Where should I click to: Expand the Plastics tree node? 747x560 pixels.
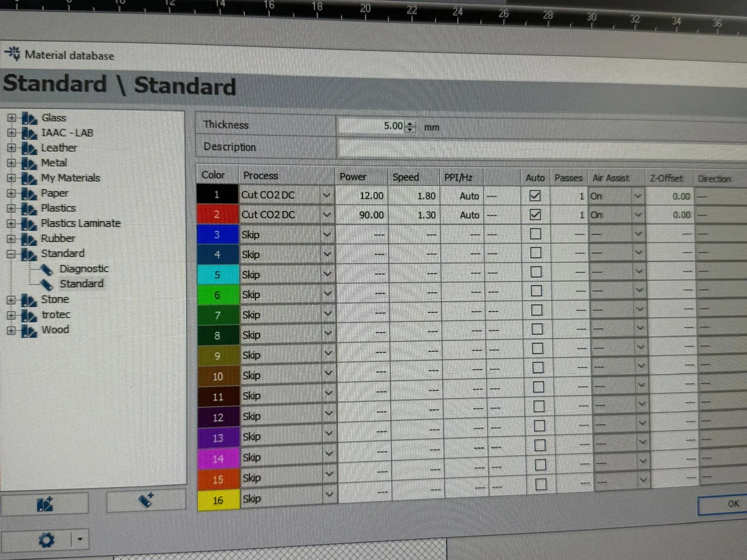click(x=11, y=209)
